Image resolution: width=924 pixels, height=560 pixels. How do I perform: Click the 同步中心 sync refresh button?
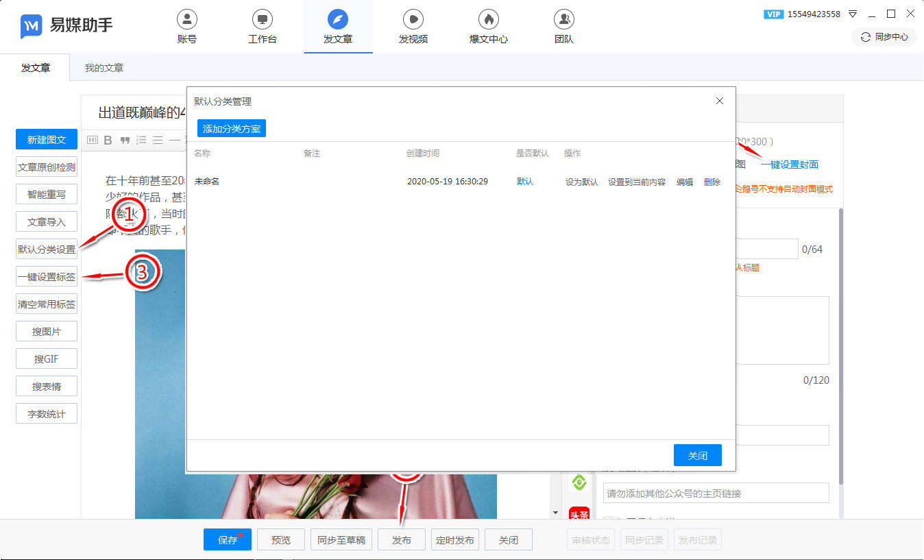click(x=884, y=37)
